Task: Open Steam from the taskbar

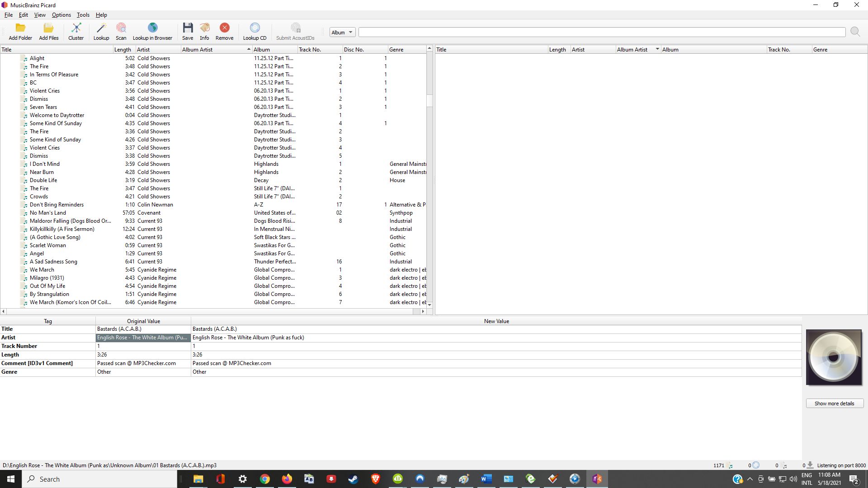Action: (354, 479)
